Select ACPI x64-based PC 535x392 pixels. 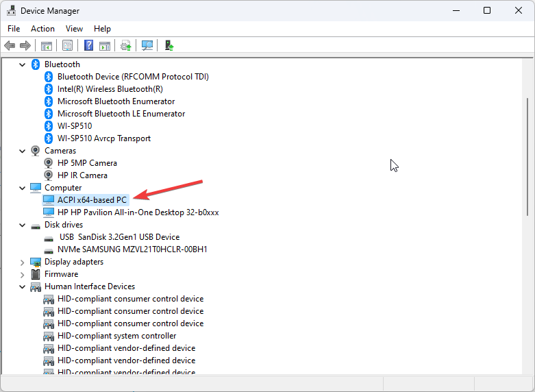(92, 199)
